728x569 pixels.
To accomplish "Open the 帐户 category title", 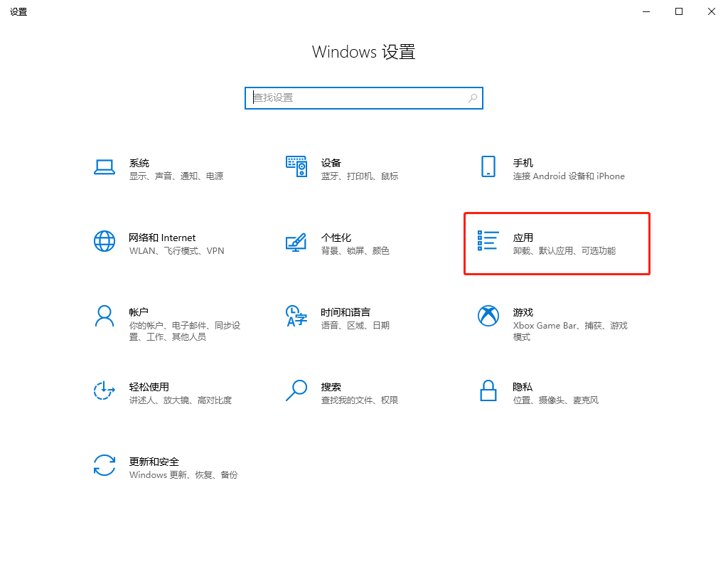I will coord(139,312).
